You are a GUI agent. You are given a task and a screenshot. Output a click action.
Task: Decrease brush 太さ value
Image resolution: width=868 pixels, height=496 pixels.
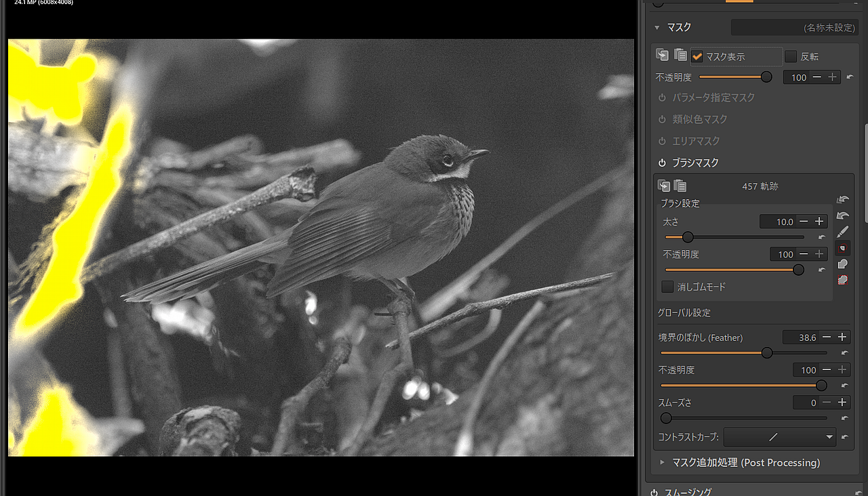click(804, 222)
